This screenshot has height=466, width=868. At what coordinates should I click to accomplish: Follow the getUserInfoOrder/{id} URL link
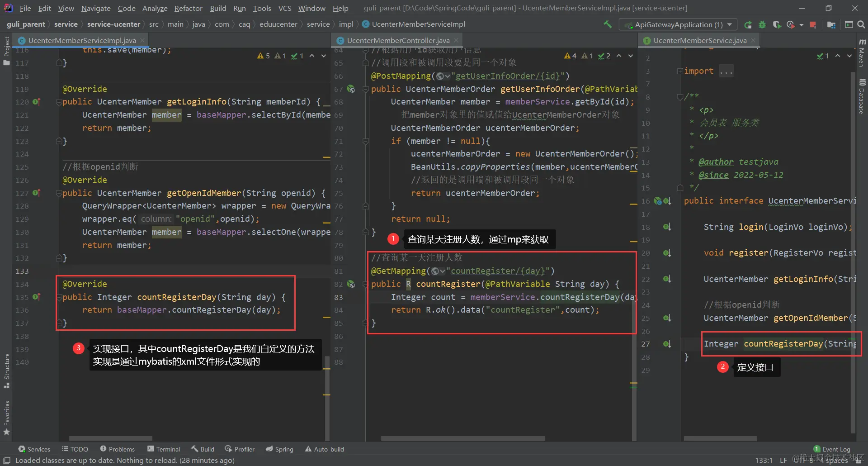pos(508,76)
